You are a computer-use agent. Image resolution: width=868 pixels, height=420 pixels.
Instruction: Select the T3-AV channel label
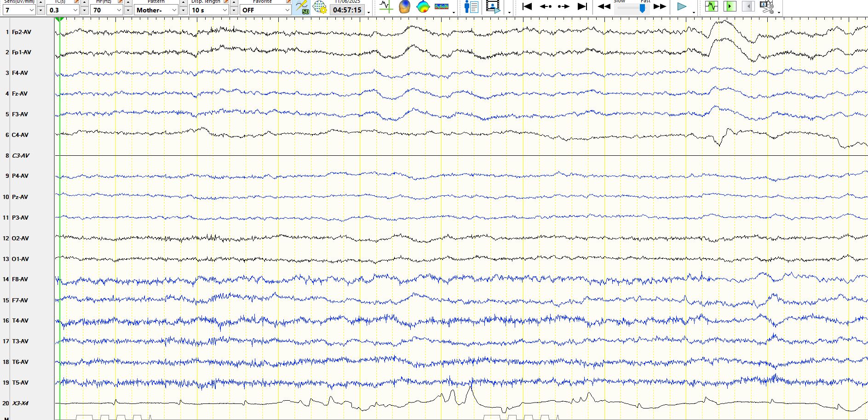click(20, 341)
